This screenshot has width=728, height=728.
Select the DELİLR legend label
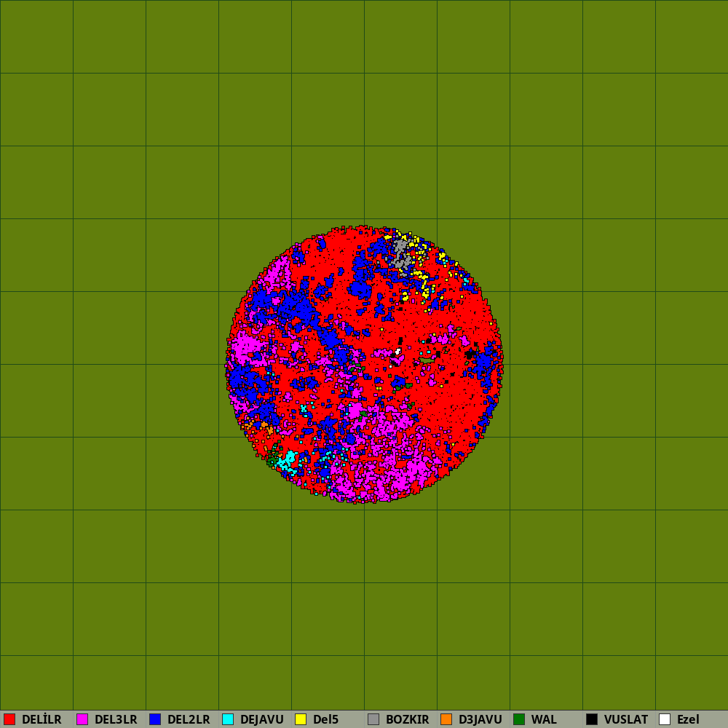(x=41, y=719)
